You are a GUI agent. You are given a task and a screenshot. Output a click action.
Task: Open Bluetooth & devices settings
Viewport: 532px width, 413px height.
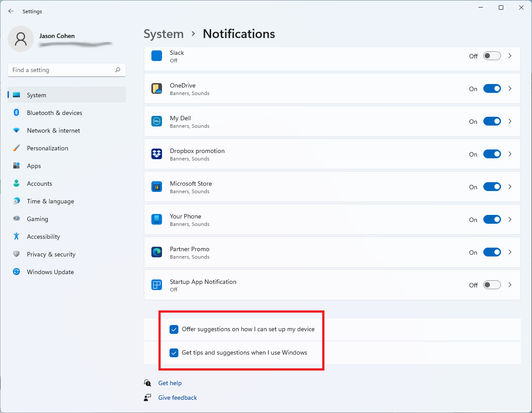coord(54,113)
